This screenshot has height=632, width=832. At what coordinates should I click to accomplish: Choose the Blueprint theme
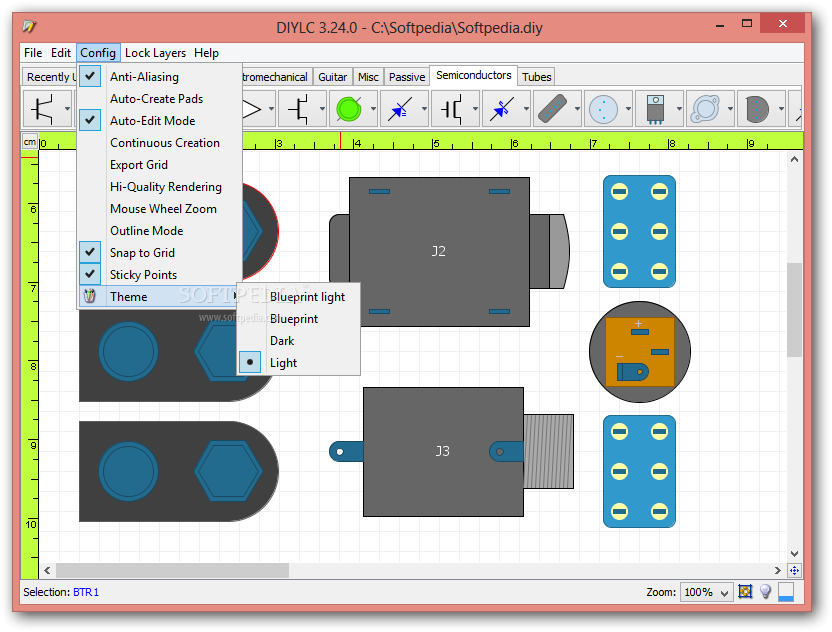tap(298, 318)
